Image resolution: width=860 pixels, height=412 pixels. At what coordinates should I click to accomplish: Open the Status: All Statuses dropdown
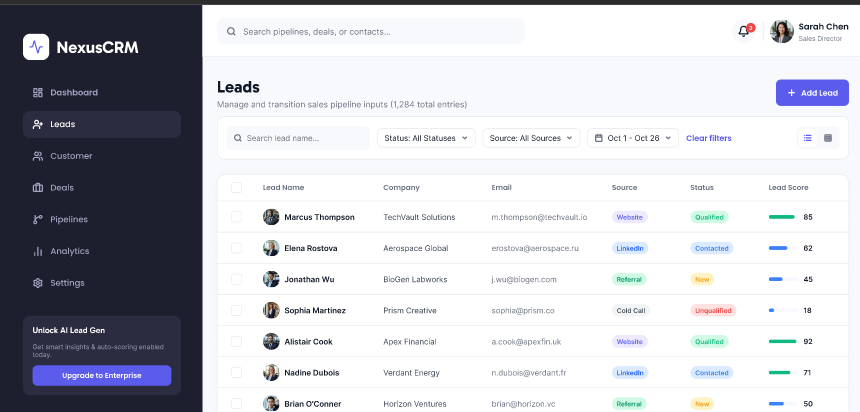426,138
